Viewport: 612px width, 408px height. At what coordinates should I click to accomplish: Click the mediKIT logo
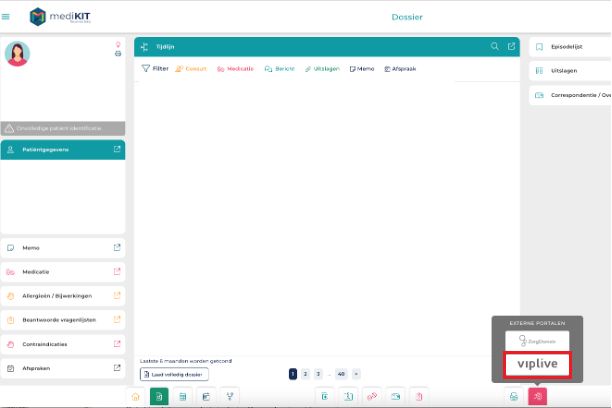tap(60, 17)
